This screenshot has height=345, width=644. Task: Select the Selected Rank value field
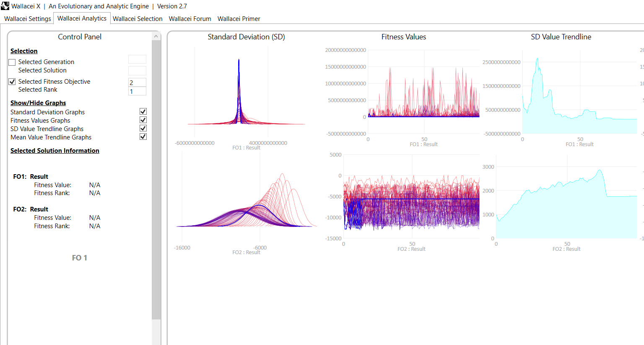pyautogui.click(x=137, y=91)
